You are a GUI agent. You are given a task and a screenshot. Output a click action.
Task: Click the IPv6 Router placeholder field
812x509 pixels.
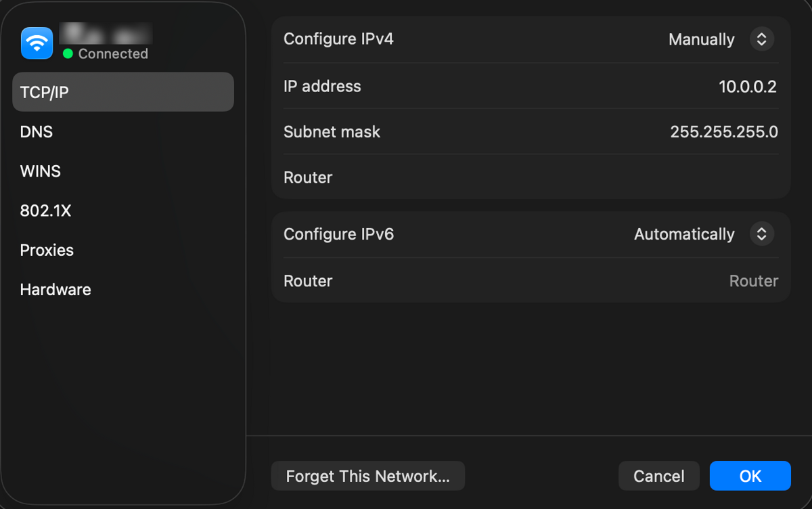[753, 281]
